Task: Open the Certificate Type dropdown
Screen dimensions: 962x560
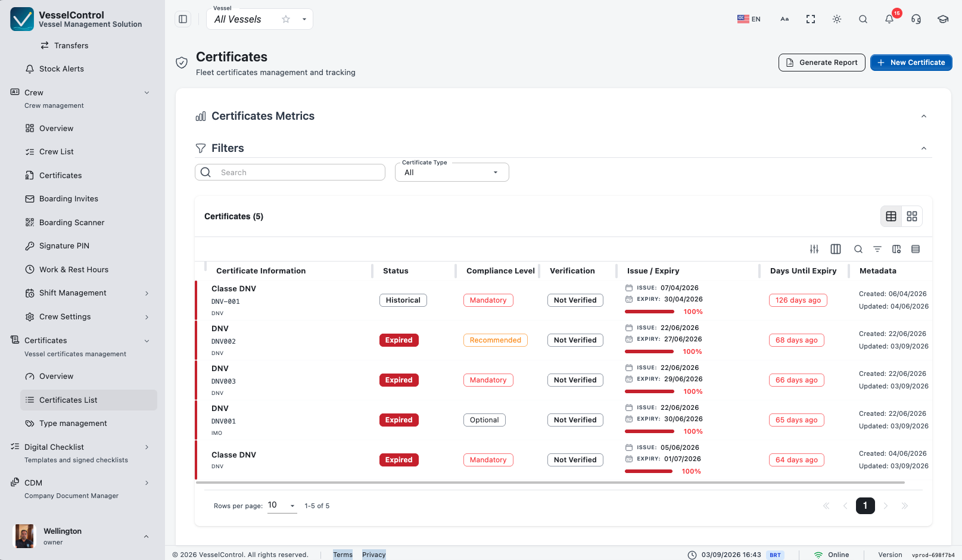Action: click(452, 172)
